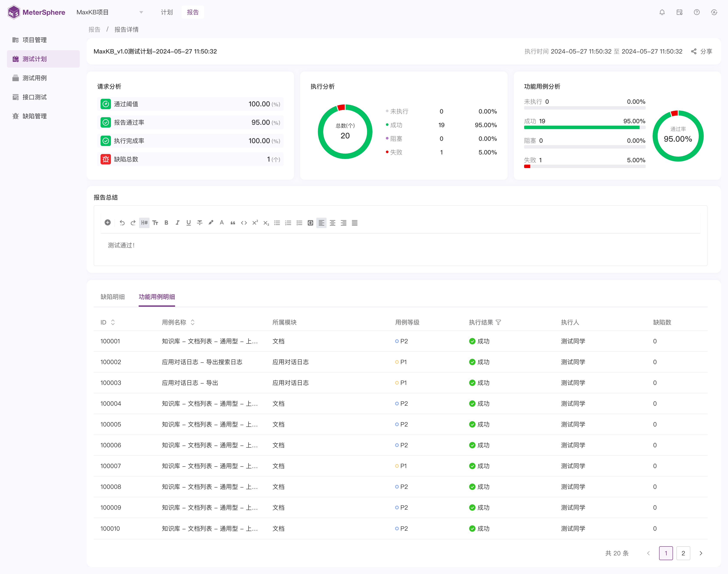Click the Code icon in the summary toolbar
The width and height of the screenshot is (728, 574).
coord(244,222)
